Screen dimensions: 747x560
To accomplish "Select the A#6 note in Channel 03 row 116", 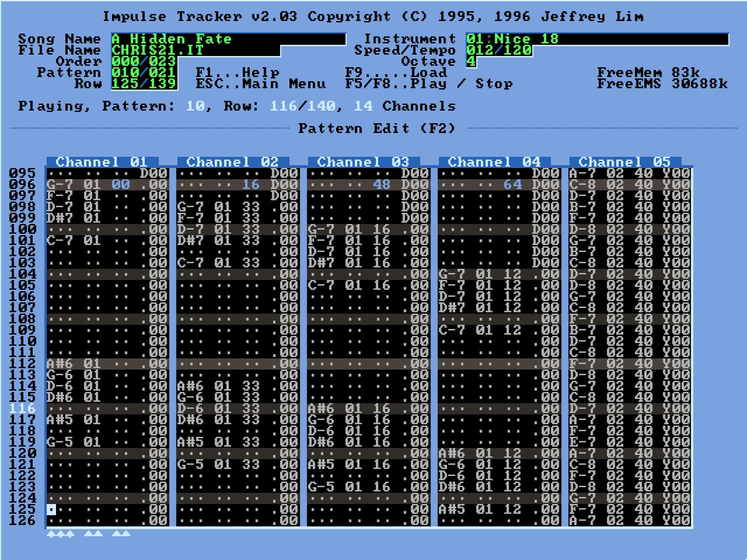I will point(322,409).
